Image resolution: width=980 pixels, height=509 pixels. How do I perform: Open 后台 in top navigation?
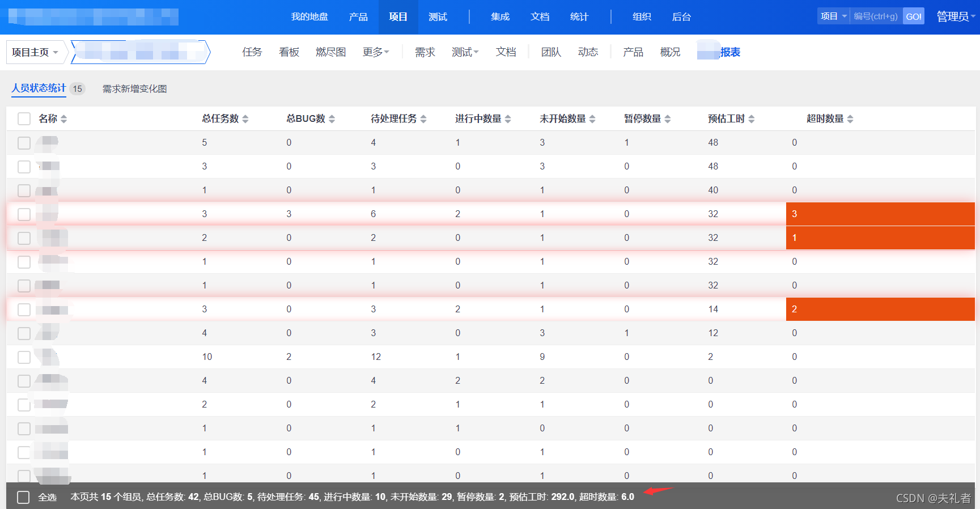[681, 17]
